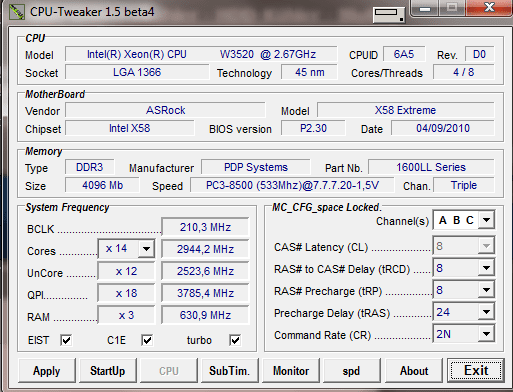513x392 pixels.
Task: Click the RAM multiplier x 3 field
Action: pyautogui.click(x=126, y=315)
